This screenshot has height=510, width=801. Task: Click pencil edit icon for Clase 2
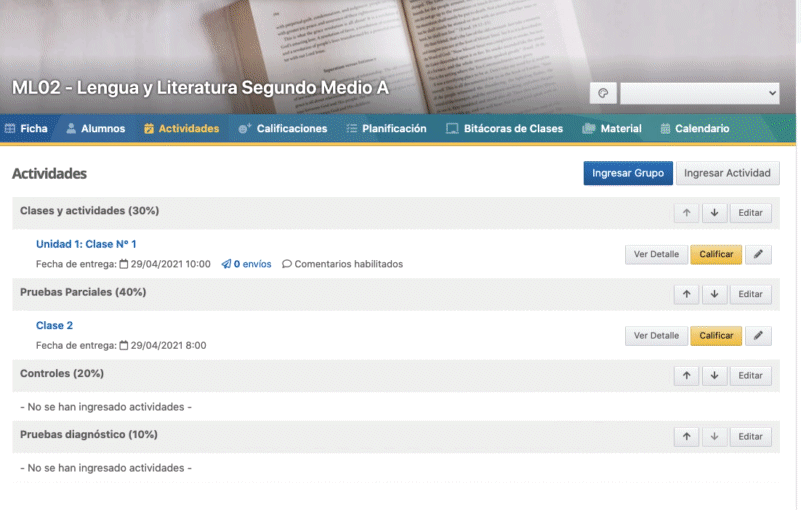click(x=758, y=335)
